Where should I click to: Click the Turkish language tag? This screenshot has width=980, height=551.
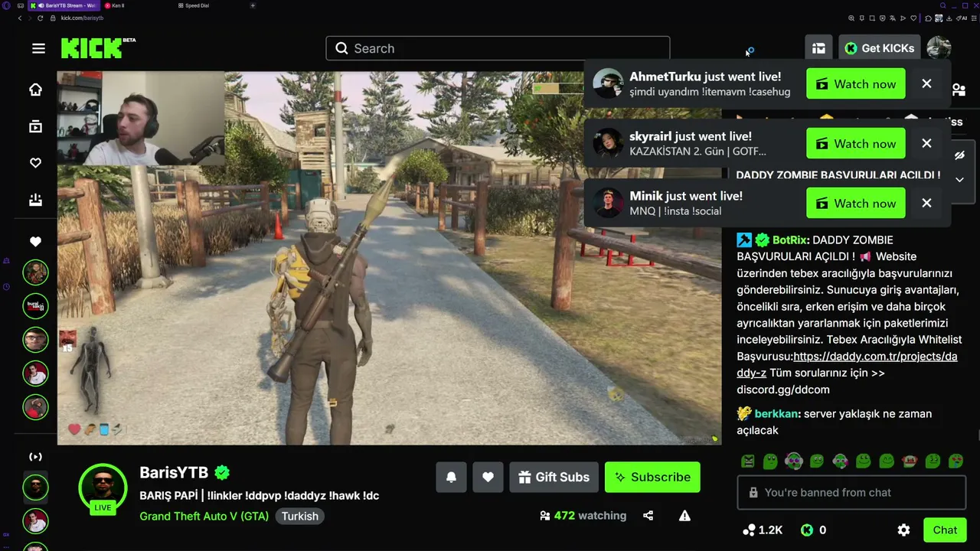pyautogui.click(x=299, y=516)
